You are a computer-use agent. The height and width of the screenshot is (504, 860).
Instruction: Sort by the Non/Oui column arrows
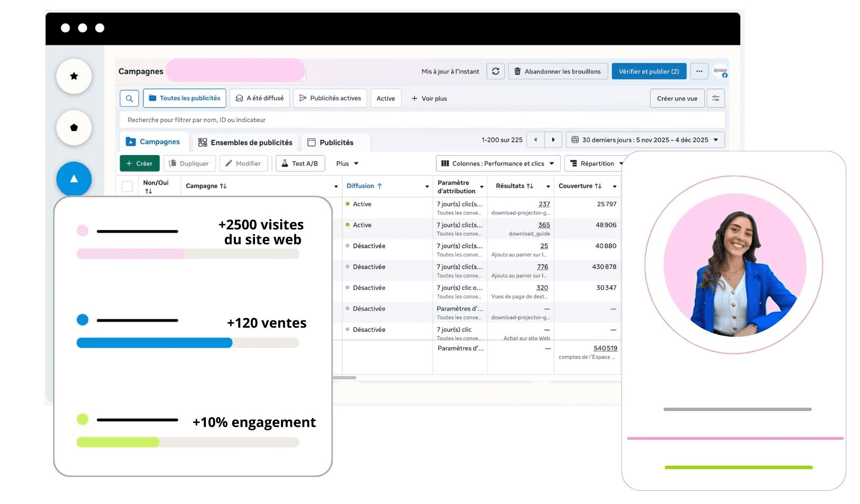tap(149, 191)
